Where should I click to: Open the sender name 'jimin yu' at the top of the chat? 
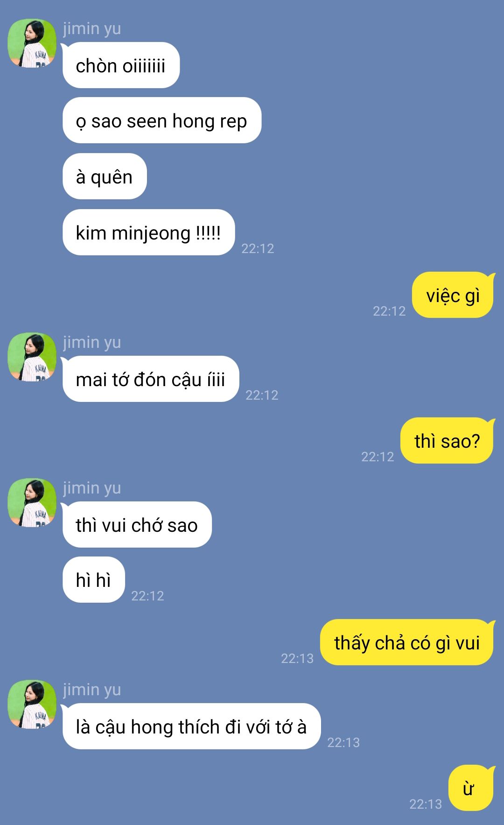[x=92, y=28]
